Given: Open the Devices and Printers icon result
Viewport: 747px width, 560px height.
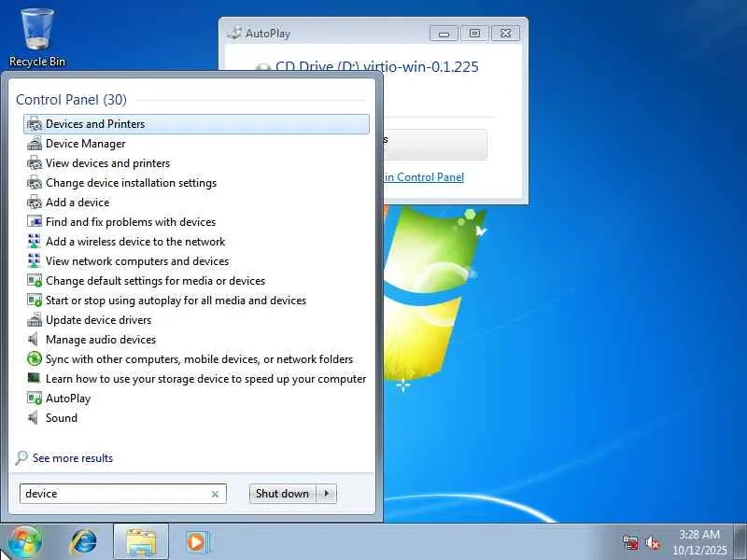Looking at the screenshot, I should coord(35,124).
